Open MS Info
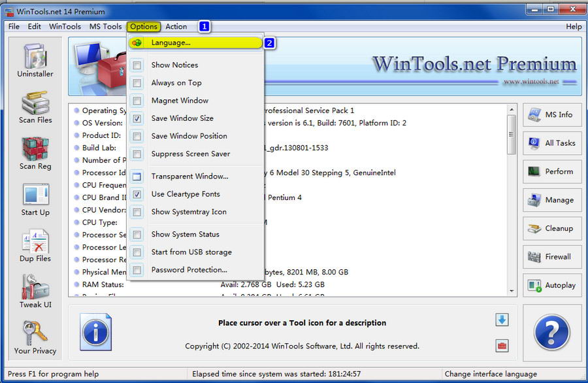Image resolution: width=588 pixels, height=383 pixels. 552,115
